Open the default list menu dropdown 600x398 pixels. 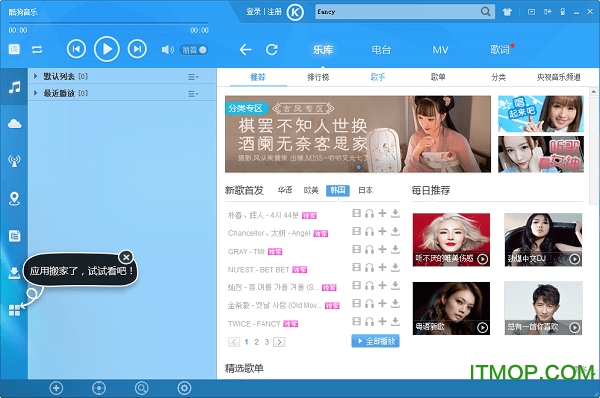pos(193,77)
